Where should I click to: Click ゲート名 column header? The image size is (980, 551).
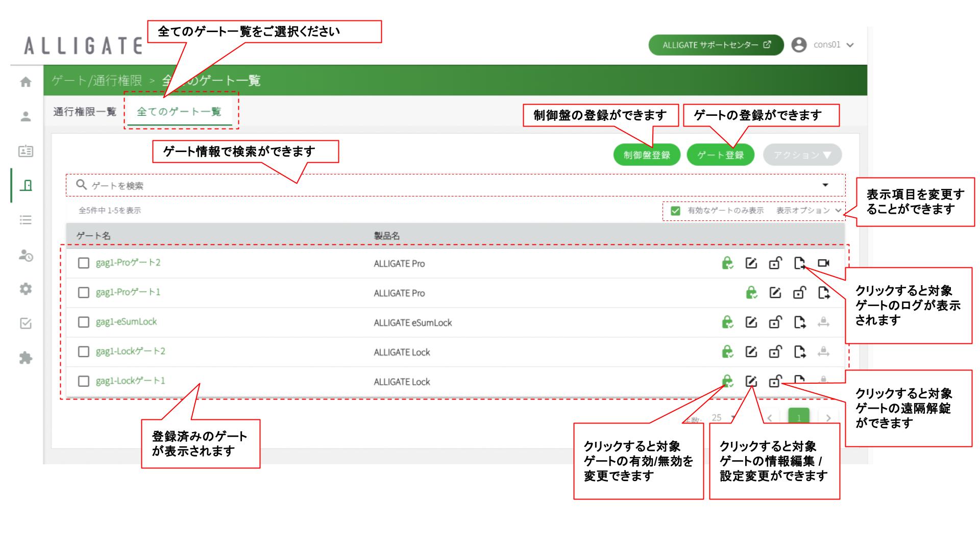click(x=93, y=236)
